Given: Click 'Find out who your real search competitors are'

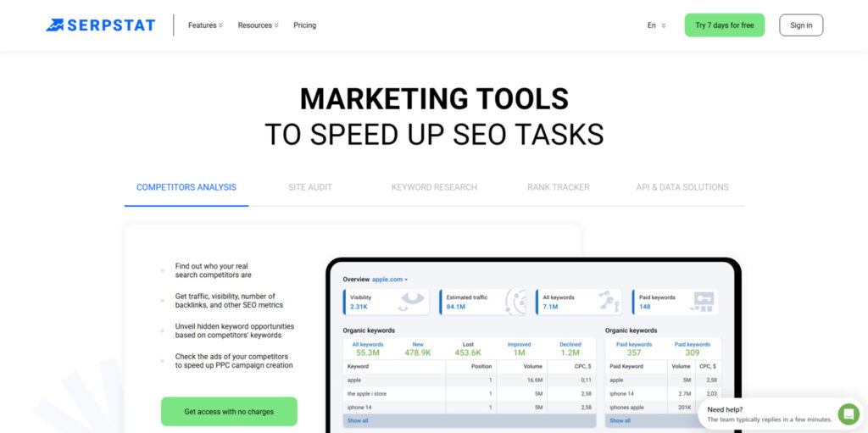Looking at the screenshot, I should click(x=213, y=270).
